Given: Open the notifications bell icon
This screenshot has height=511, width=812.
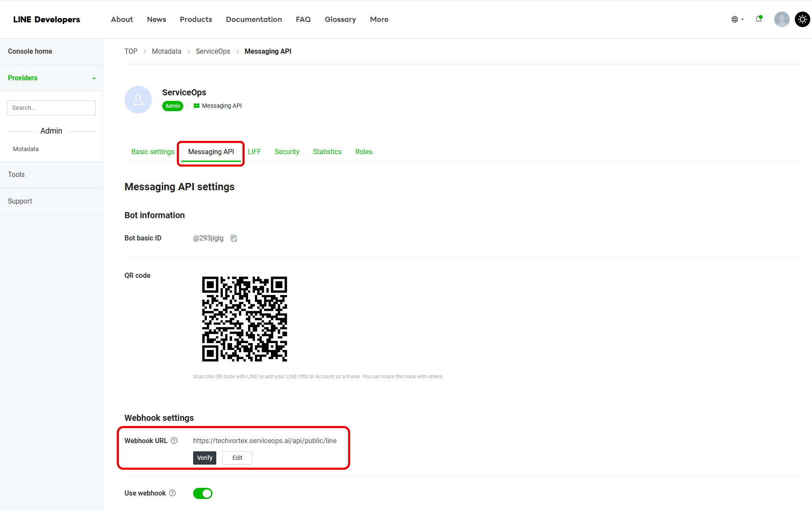Looking at the screenshot, I should (759, 19).
